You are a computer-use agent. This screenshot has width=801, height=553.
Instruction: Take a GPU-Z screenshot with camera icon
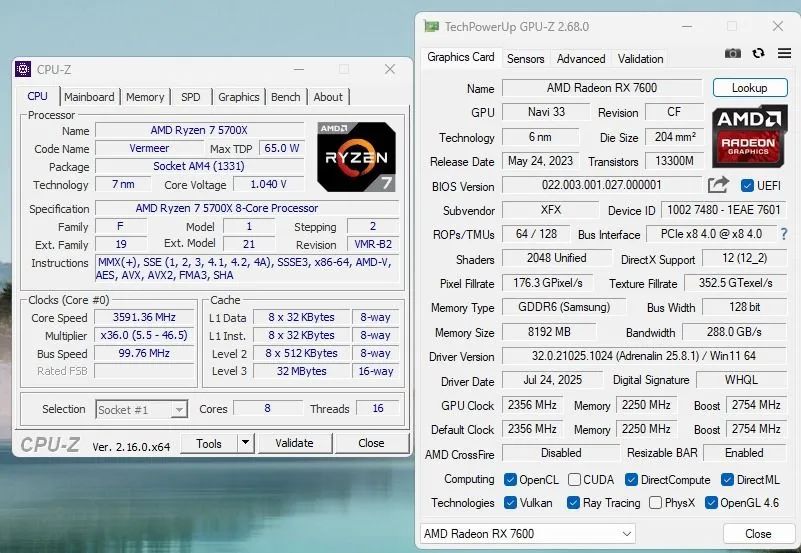point(733,54)
